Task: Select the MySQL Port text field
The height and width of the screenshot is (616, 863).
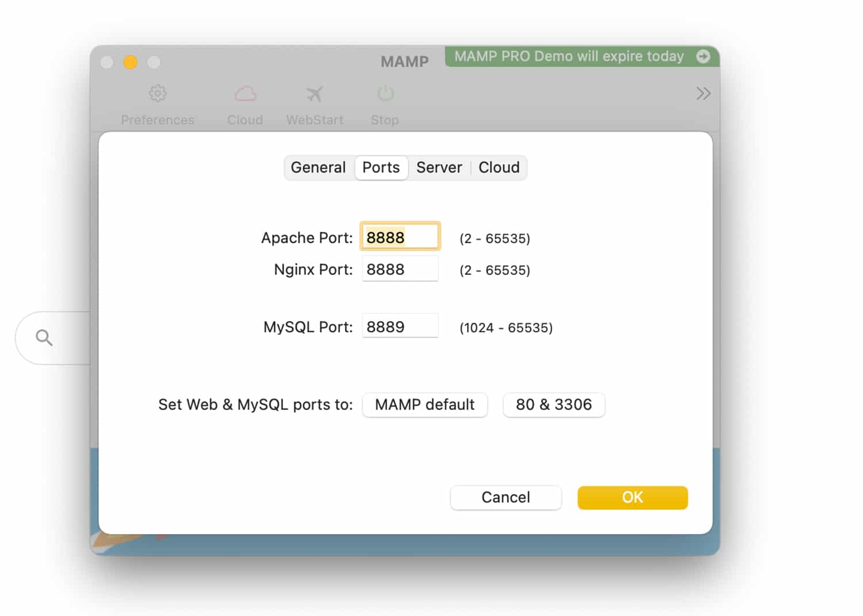Action: pyautogui.click(x=400, y=327)
